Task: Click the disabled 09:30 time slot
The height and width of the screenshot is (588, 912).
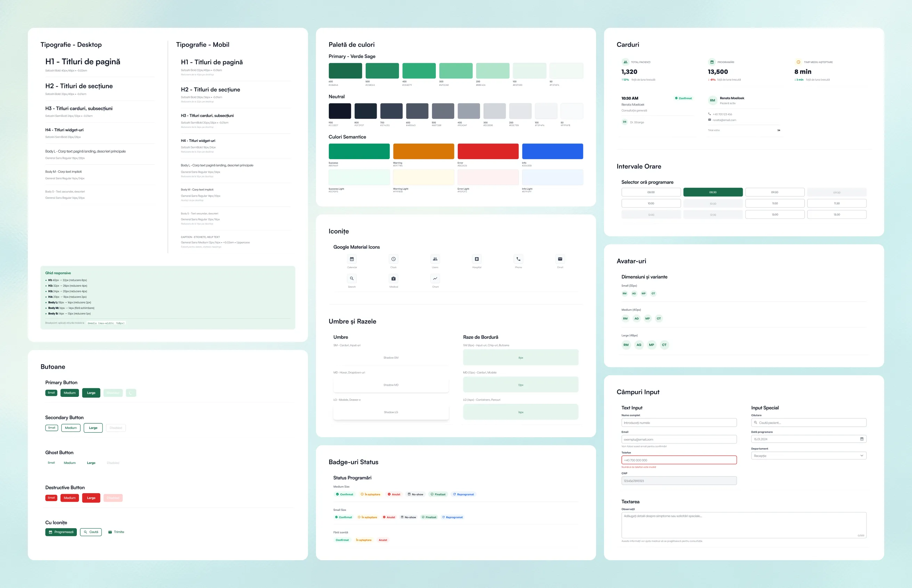Action: pyautogui.click(x=837, y=192)
